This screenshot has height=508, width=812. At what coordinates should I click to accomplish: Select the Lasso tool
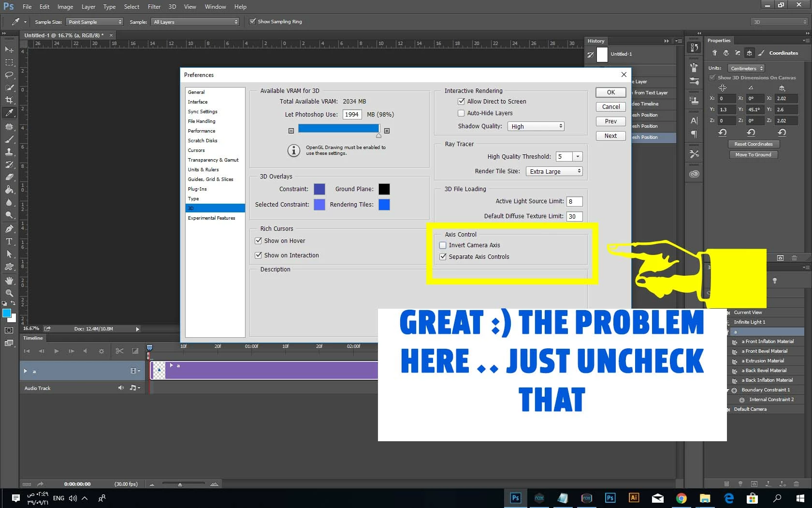pos(9,75)
